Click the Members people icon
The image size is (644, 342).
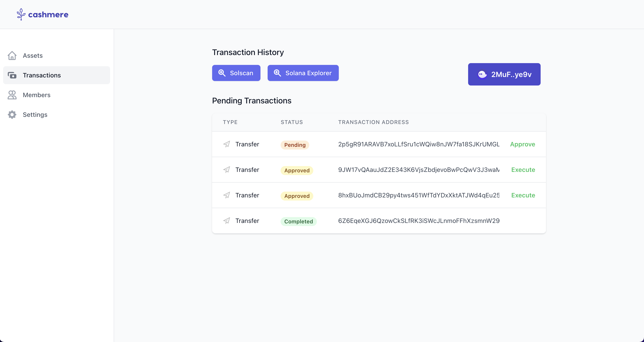click(12, 95)
